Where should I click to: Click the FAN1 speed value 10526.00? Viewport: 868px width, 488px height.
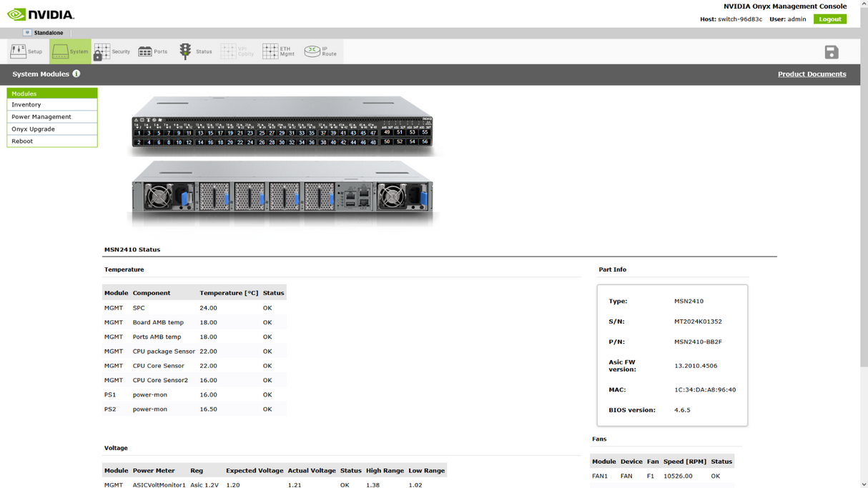pyautogui.click(x=678, y=476)
